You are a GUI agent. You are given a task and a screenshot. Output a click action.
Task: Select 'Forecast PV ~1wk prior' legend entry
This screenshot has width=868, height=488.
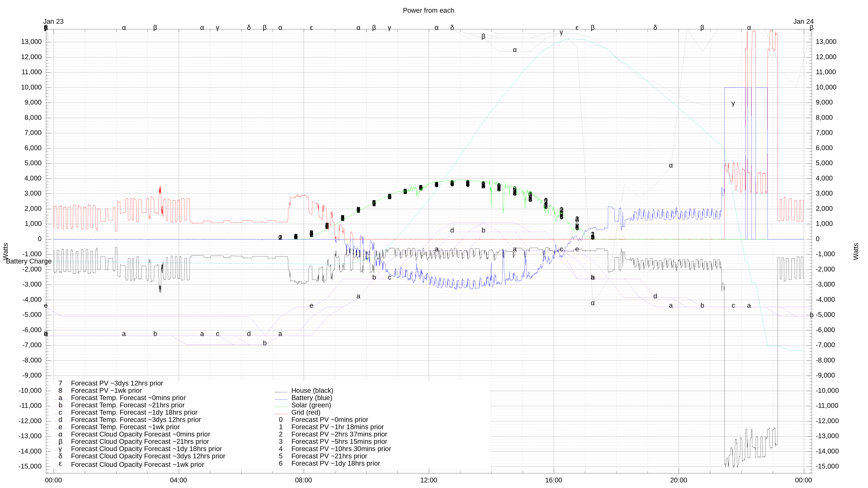106,390
